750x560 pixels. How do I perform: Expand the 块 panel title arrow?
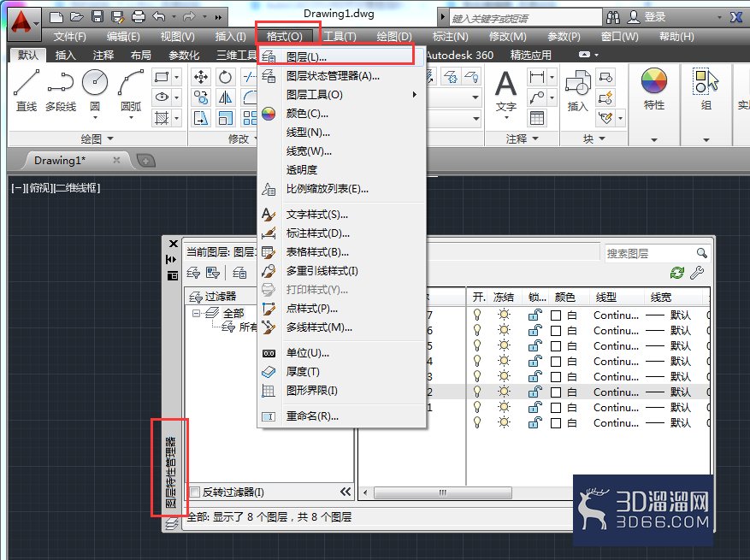[602, 139]
